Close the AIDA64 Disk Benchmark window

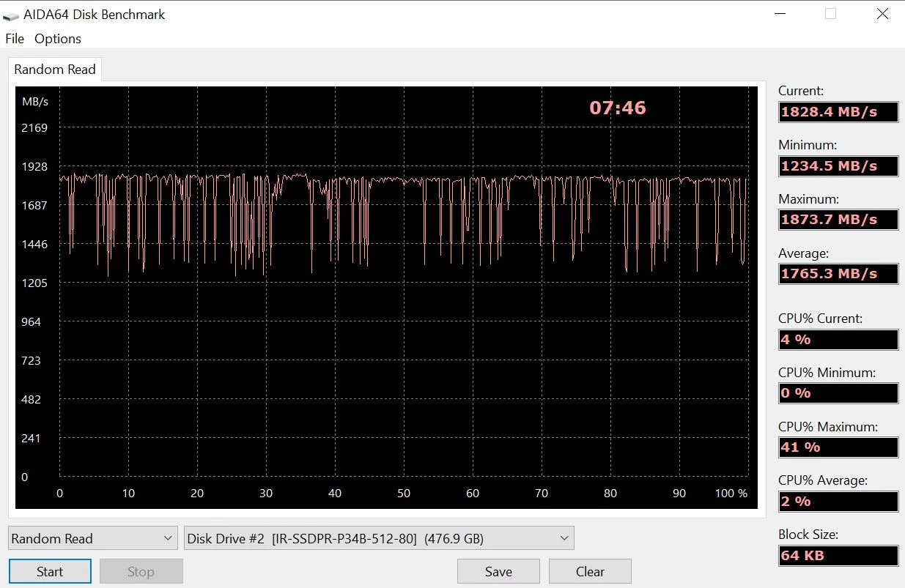883,14
